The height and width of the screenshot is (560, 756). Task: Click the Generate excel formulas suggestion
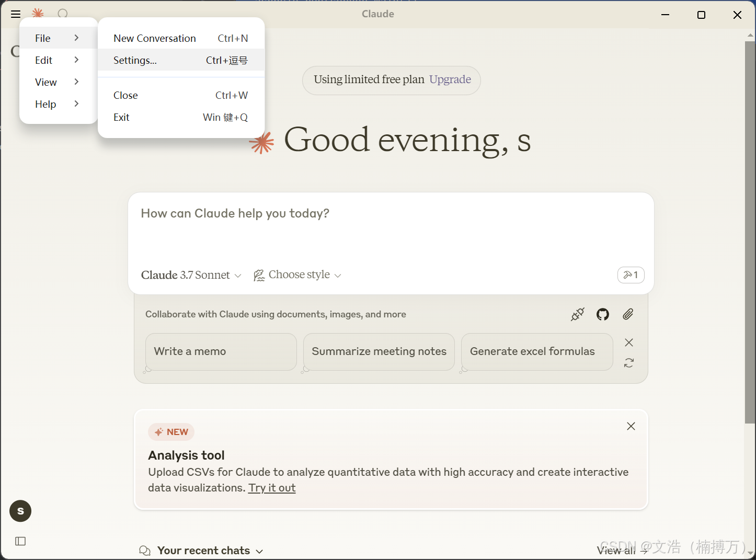[x=537, y=352]
